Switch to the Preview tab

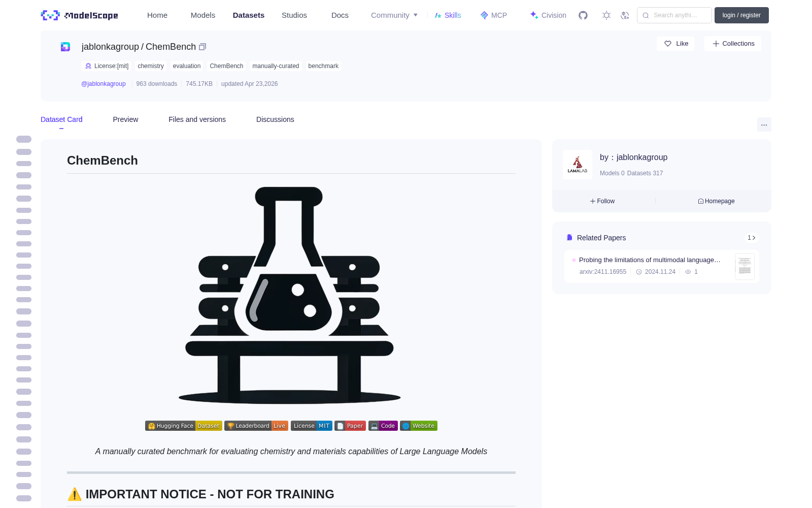coord(125,119)
